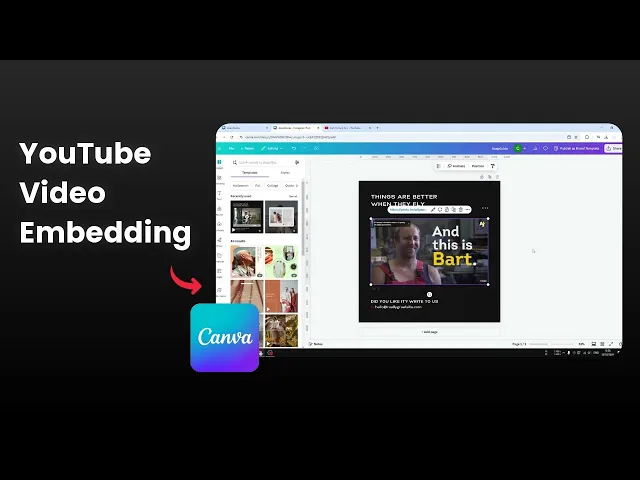Click the cloud save status icon

[x=316, y=149]
